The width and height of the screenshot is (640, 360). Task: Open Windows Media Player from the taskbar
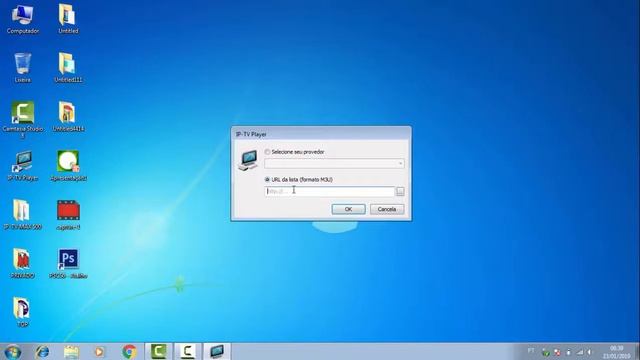coord(99,351)
